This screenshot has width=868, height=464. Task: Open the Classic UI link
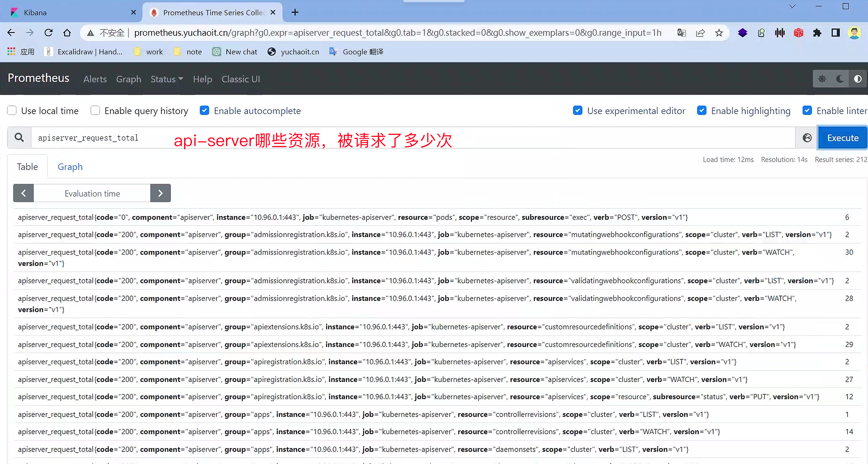[x=241, y=79]
